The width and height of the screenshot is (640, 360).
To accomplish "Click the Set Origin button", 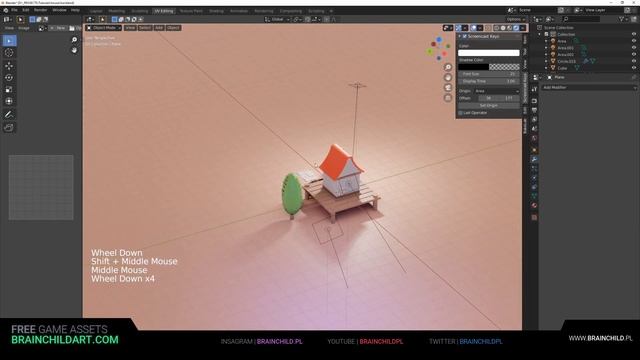I will tap(489, 105).
